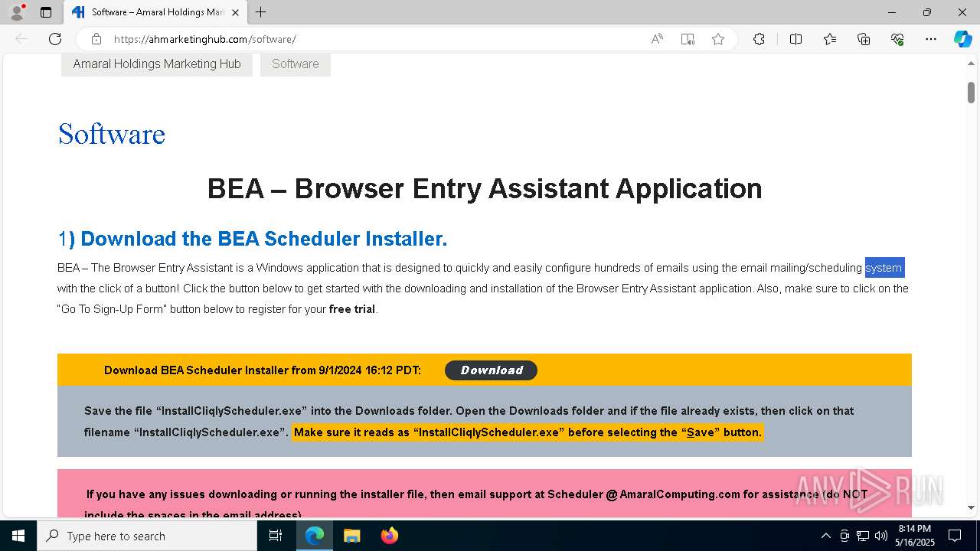Click Download BEA Scheduler Installer date text
Screen dimensions: 980x551
(263, 370)
